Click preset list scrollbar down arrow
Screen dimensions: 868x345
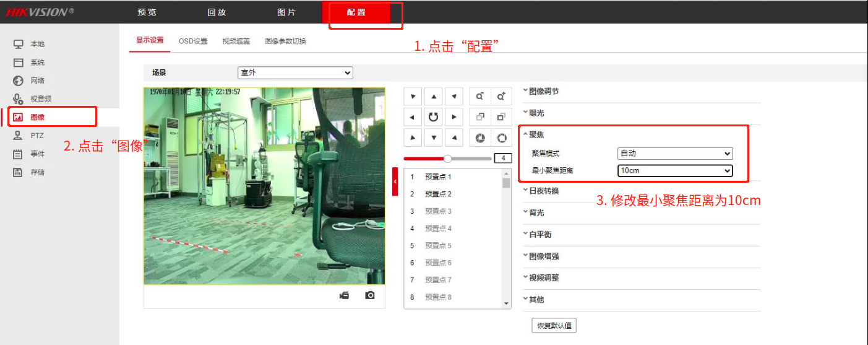[507, 304]
